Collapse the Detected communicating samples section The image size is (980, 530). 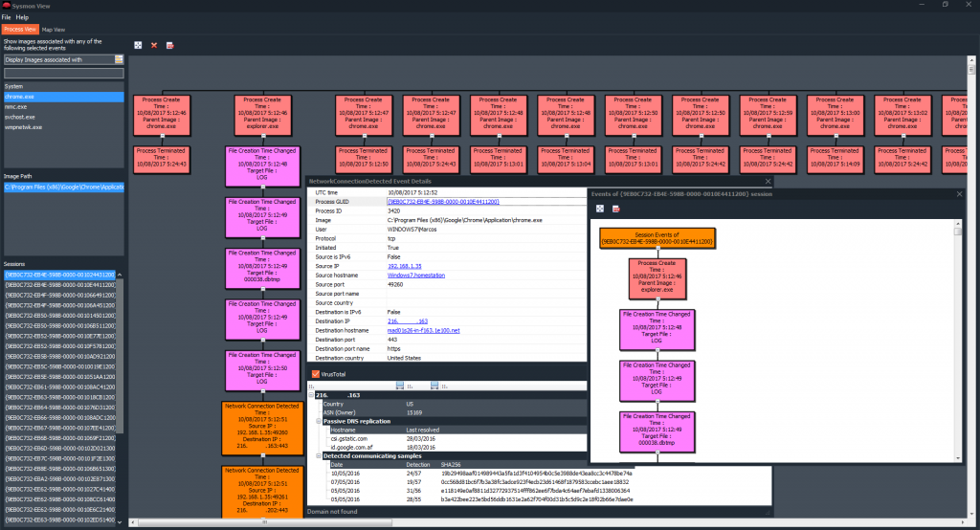pos(311,455)
